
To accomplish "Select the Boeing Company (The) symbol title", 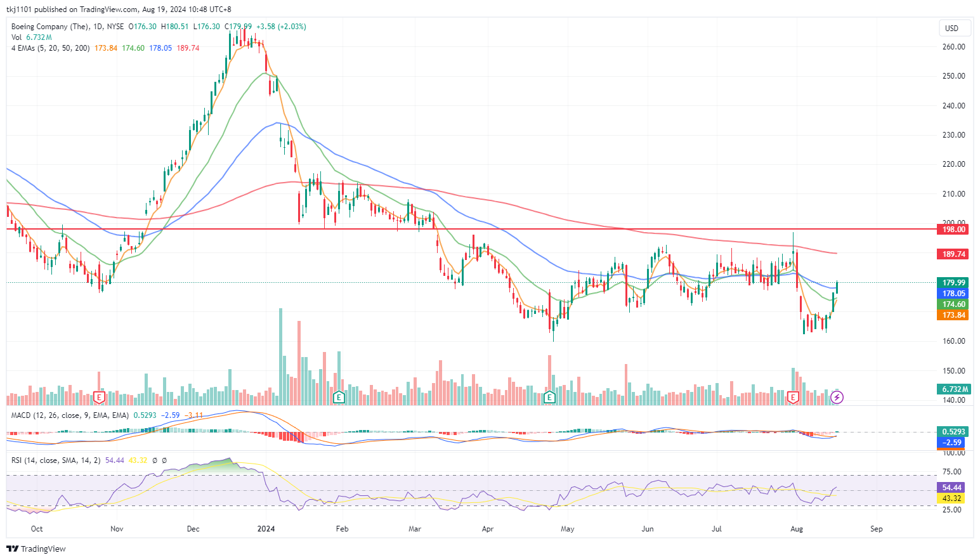I will (x=50, y=27).
